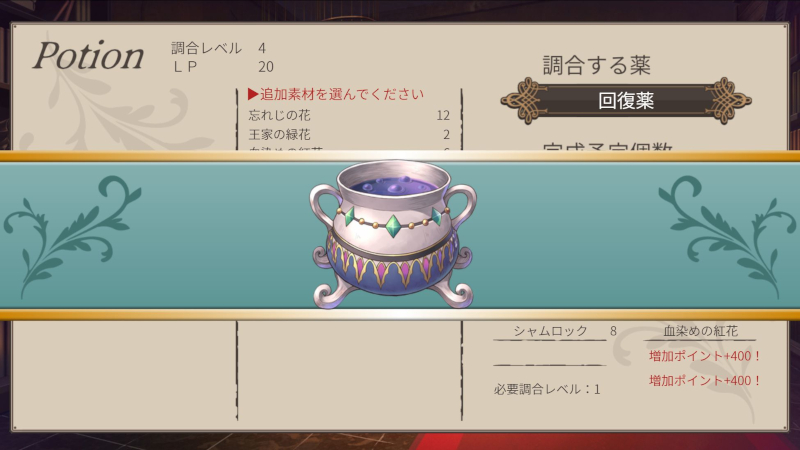Select 忘れじの花 from the material list

[x=349, y=115]
